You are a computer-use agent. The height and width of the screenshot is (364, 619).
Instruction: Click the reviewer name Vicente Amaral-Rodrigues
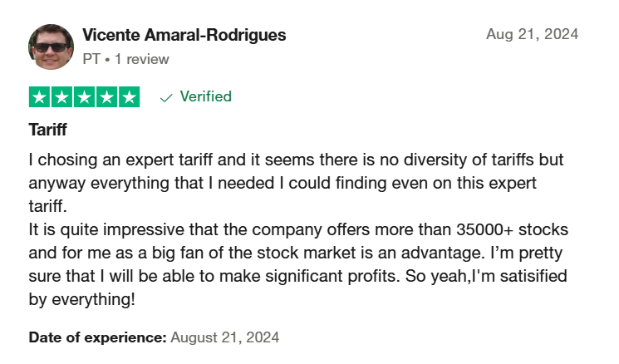point(184,35)
